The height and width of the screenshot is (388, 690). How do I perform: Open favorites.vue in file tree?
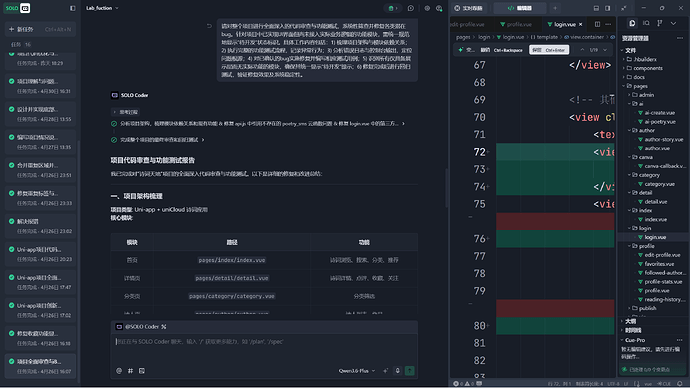tap(659, 264)
